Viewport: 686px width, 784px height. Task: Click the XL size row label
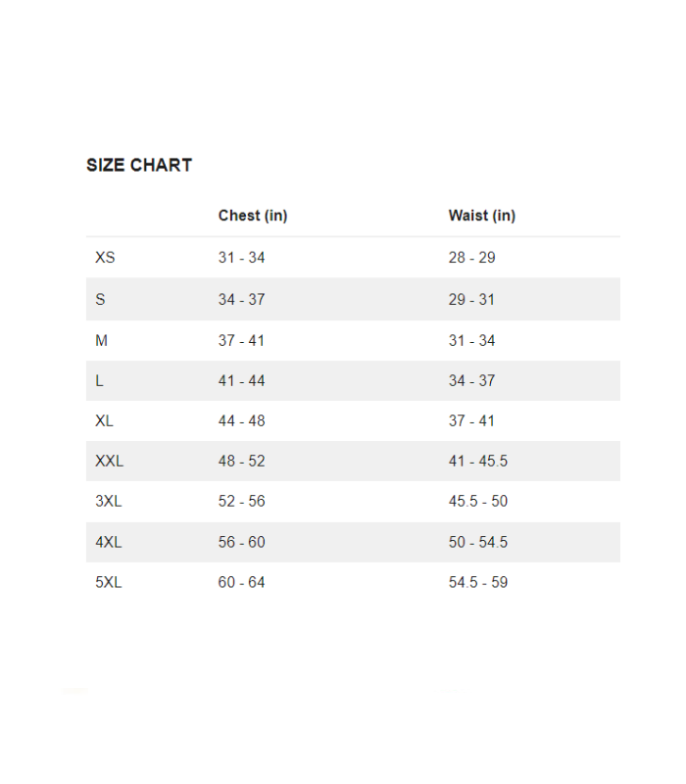105,421
